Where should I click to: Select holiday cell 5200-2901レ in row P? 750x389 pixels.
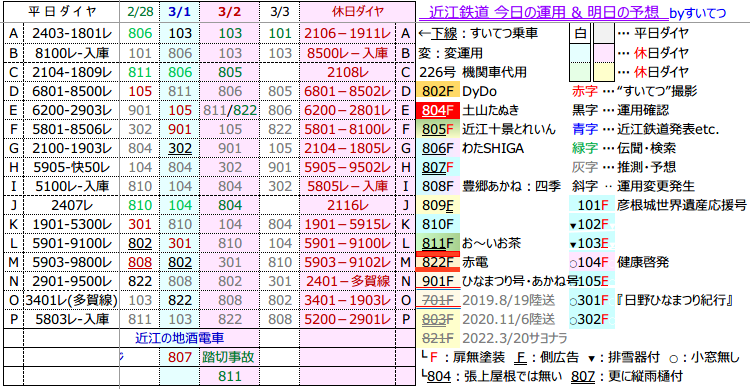348,319
